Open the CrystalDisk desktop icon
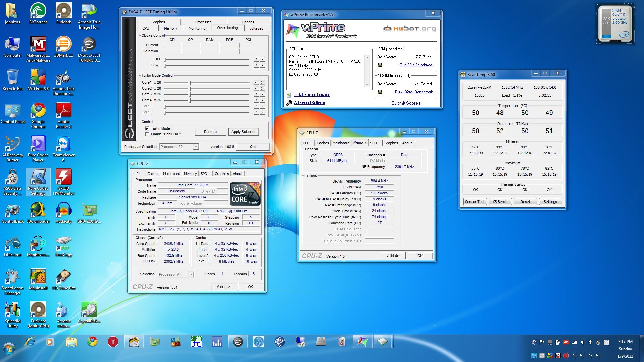This screenshot has width=644, height=362. [89, 312]
